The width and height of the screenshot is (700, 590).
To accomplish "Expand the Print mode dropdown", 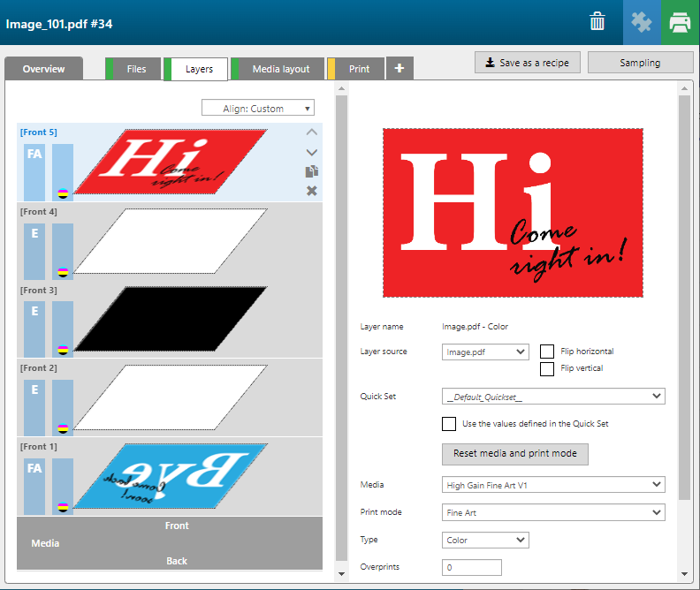I will coord(553,512).
